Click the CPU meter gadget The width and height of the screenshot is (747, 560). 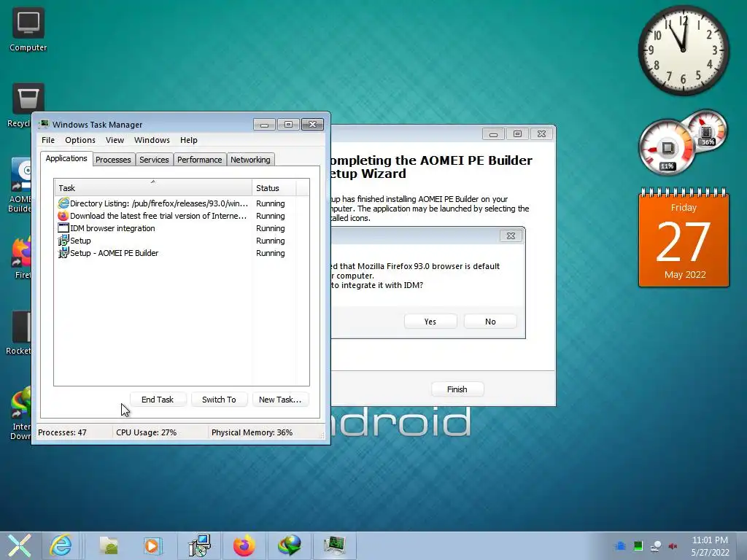[x=667, y=147]
